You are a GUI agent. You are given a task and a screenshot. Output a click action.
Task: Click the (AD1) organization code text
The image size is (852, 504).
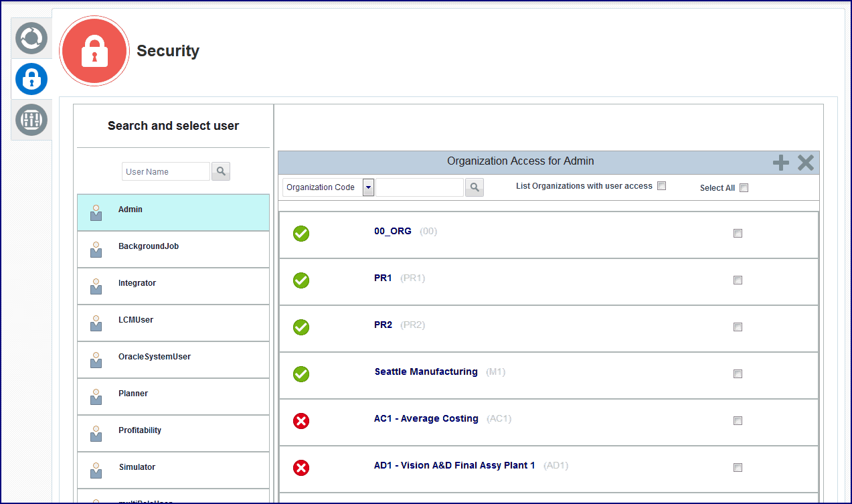tap(556, 466)
